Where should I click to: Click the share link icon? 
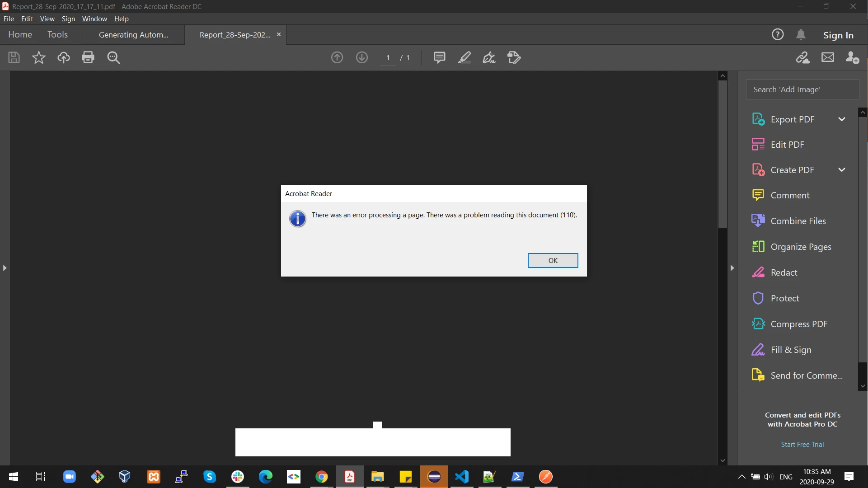pos(803,57)
